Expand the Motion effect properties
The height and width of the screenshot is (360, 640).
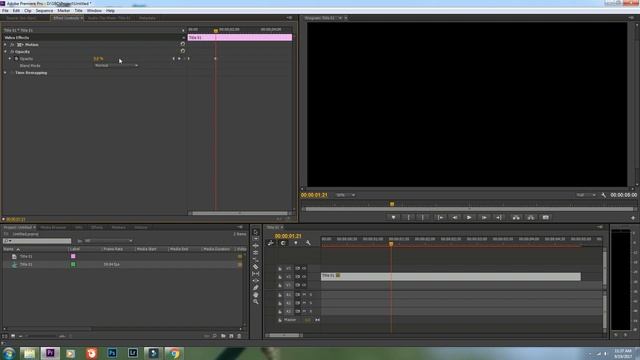[5, 44]
